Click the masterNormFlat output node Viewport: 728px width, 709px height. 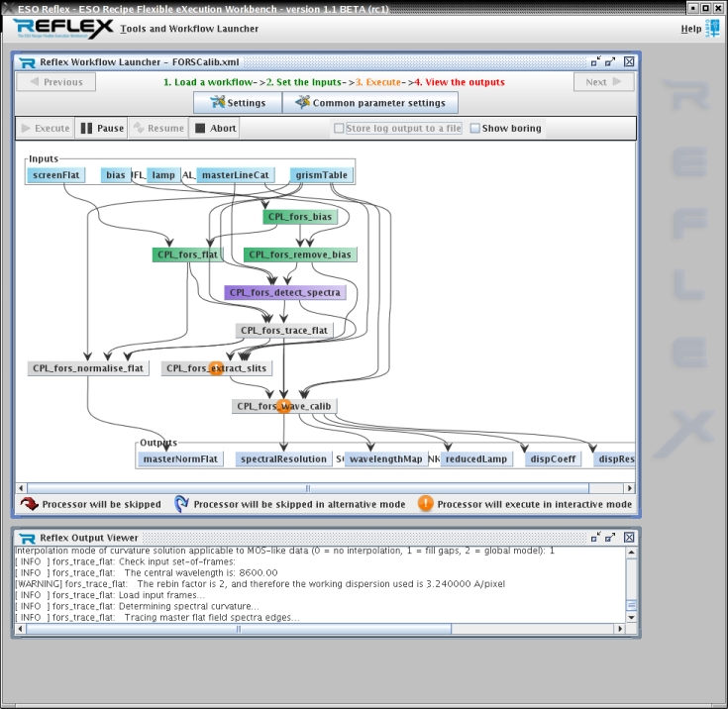pos(180,459)
